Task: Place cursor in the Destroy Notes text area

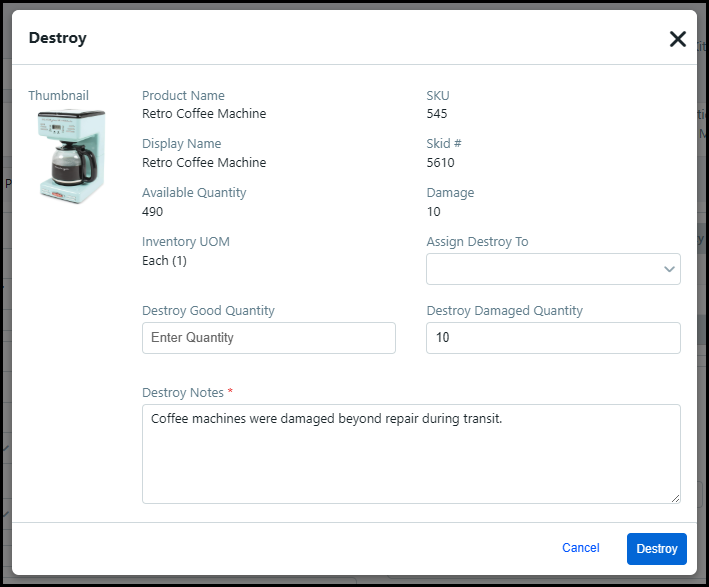Action: 411,453
